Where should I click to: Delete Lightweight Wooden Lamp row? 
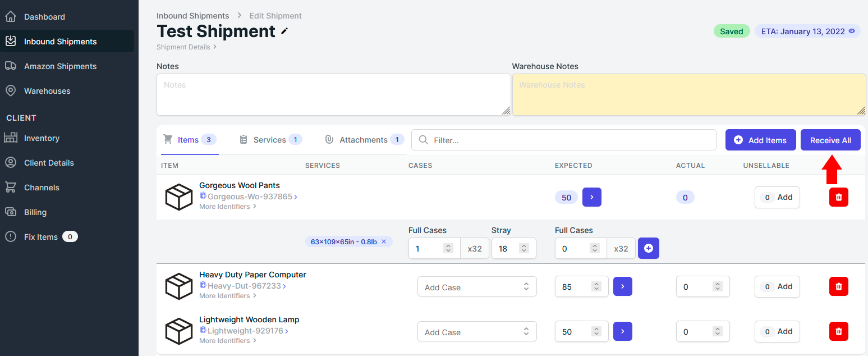pyautogui.click(x=839, y=331)
